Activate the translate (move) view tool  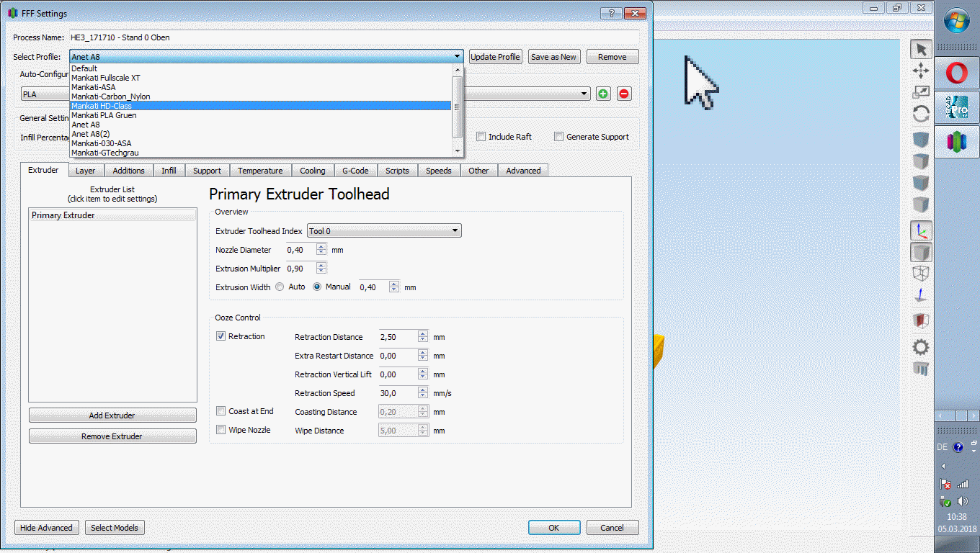921,71
